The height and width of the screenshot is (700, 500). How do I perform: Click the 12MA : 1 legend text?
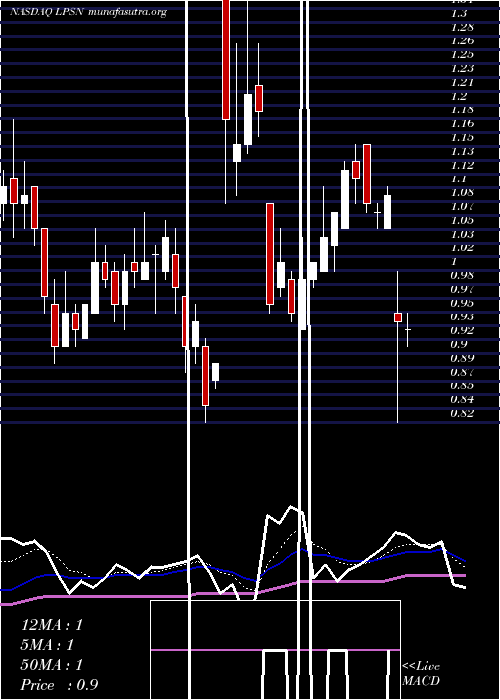tap(52, 625)
